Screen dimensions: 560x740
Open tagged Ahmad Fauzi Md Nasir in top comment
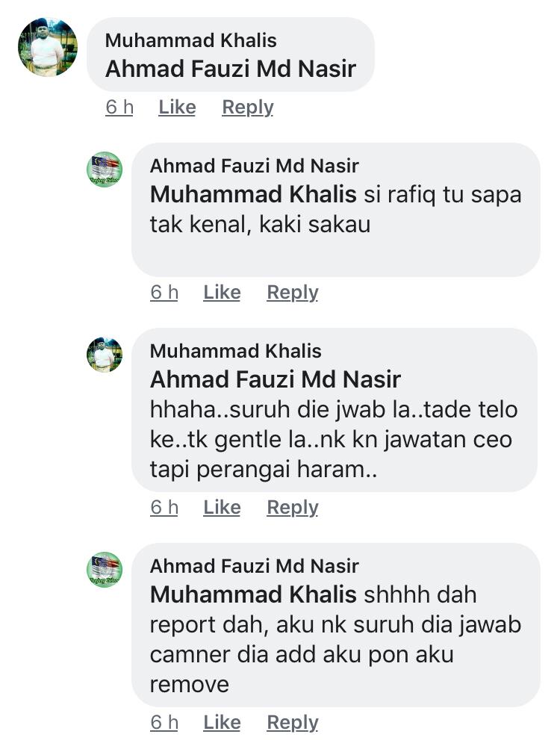pos(230,69)
